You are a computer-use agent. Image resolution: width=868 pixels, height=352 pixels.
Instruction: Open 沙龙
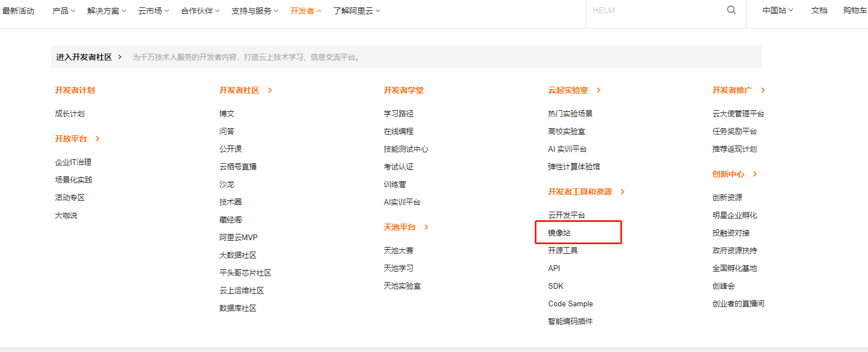(227, 184)
